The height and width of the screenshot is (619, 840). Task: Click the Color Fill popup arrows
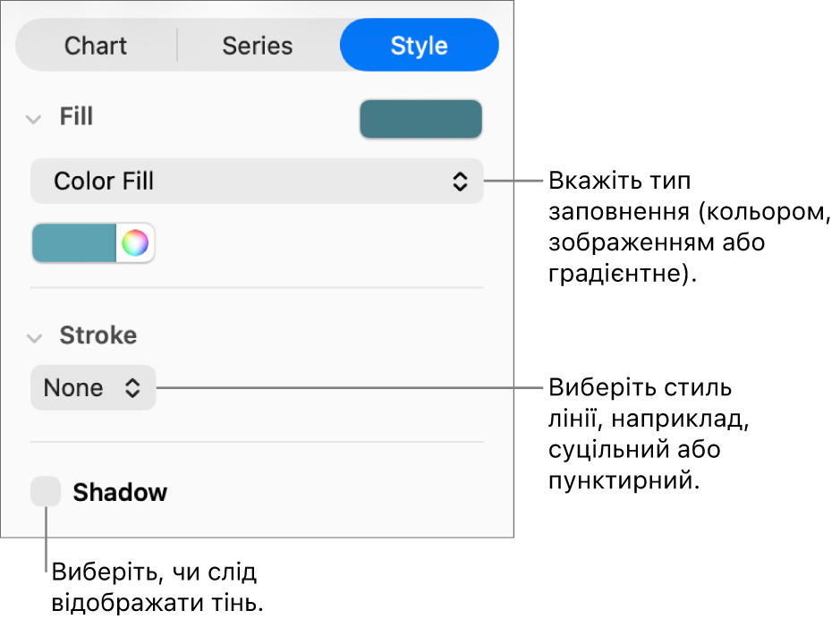460,182
